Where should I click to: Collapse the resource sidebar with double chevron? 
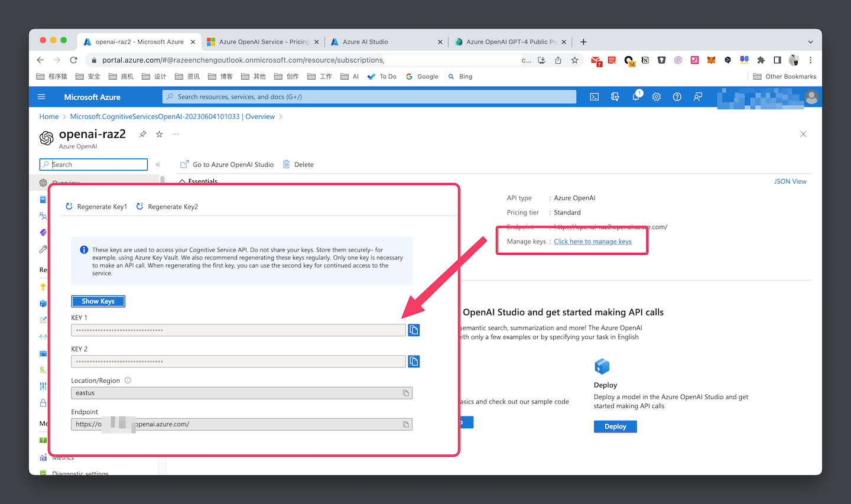pyautogui.click(x=158, y=164)
